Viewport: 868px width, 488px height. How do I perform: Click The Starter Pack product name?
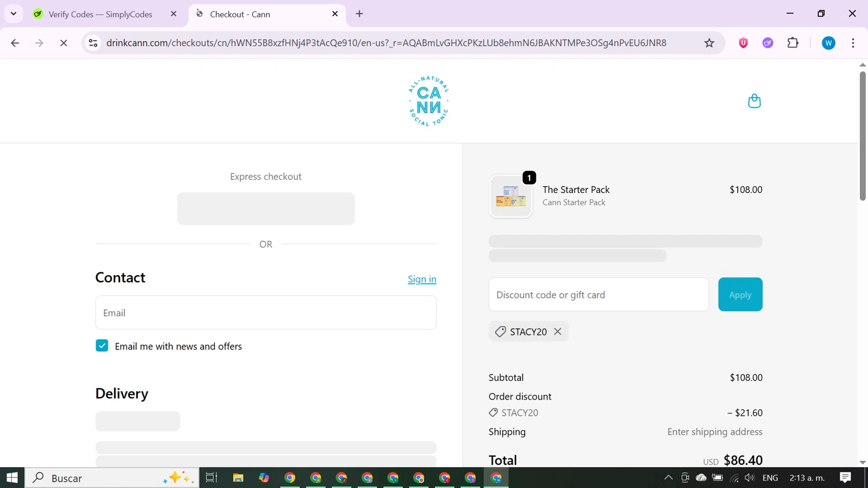click(576, 190)
